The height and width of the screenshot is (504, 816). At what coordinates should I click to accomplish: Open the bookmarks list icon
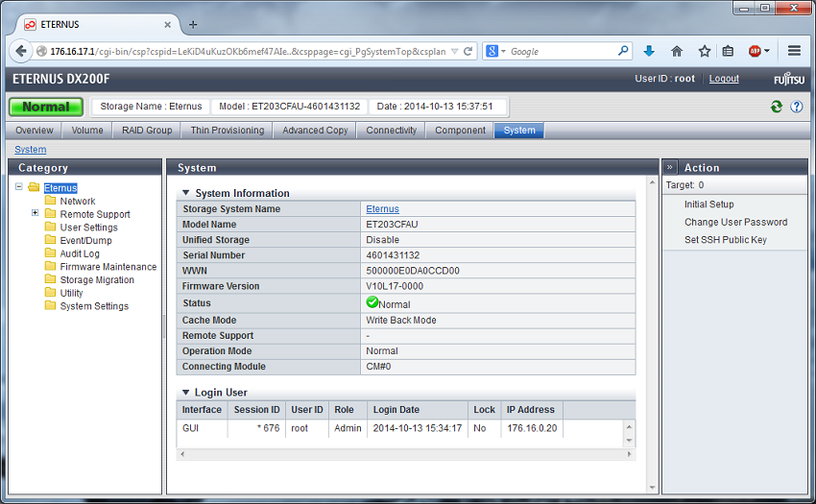(728, 51)
